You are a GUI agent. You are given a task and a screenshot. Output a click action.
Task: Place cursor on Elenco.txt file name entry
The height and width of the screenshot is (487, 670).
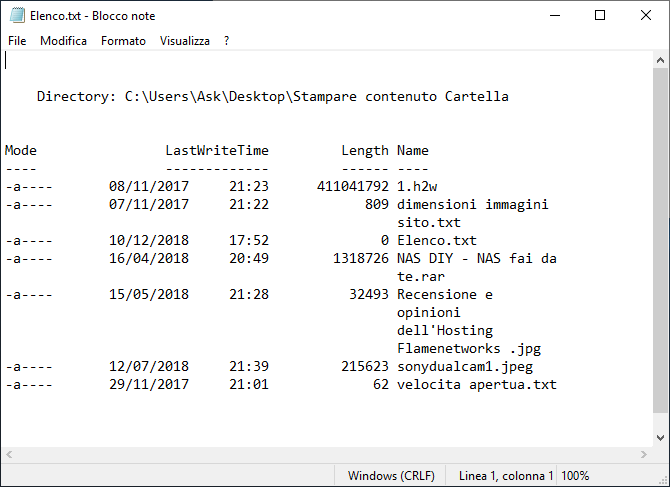coord(436,241)
